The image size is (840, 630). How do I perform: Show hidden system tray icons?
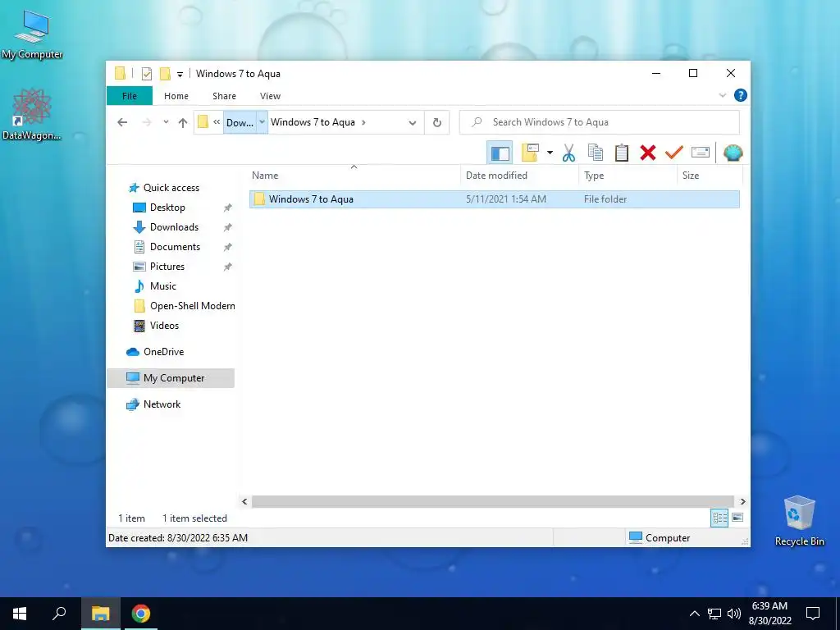(x=694, y=614)
